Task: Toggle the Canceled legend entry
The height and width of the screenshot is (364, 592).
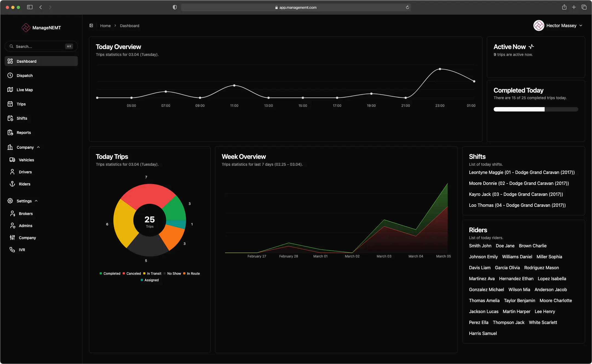Action: pos(132,273)
